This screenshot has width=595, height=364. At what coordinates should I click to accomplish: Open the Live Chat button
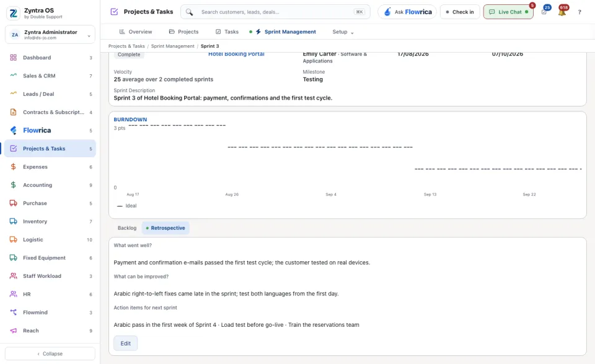(x=508, y=12)
